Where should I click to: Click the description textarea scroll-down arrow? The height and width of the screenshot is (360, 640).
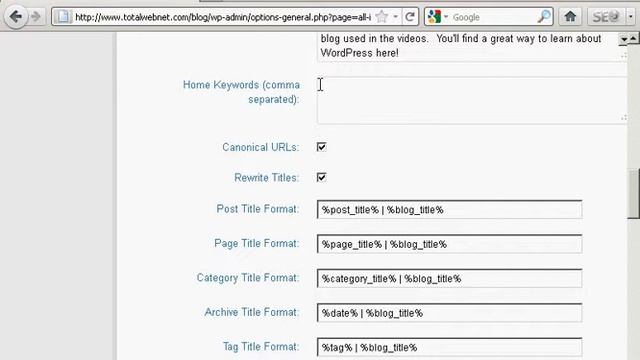point(624,40)
